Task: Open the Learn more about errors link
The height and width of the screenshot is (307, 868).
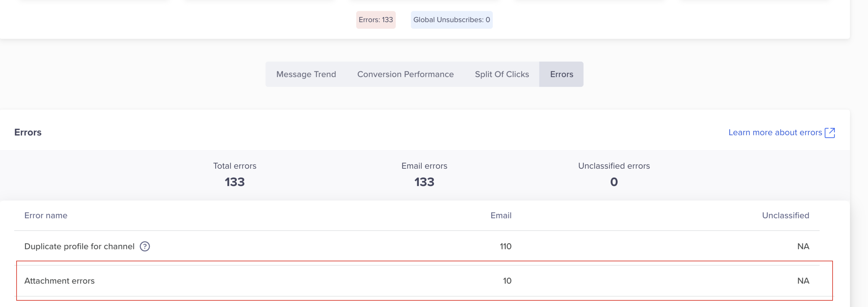Action: click(775, 132)
